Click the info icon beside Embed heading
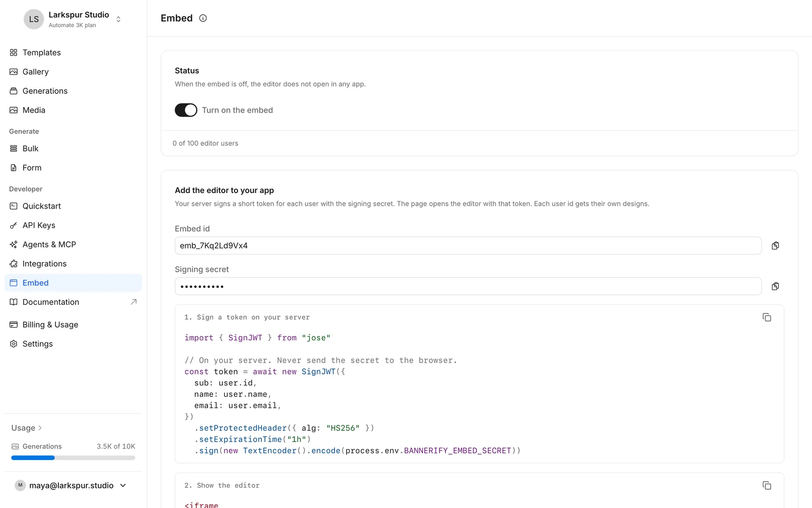 203,18
